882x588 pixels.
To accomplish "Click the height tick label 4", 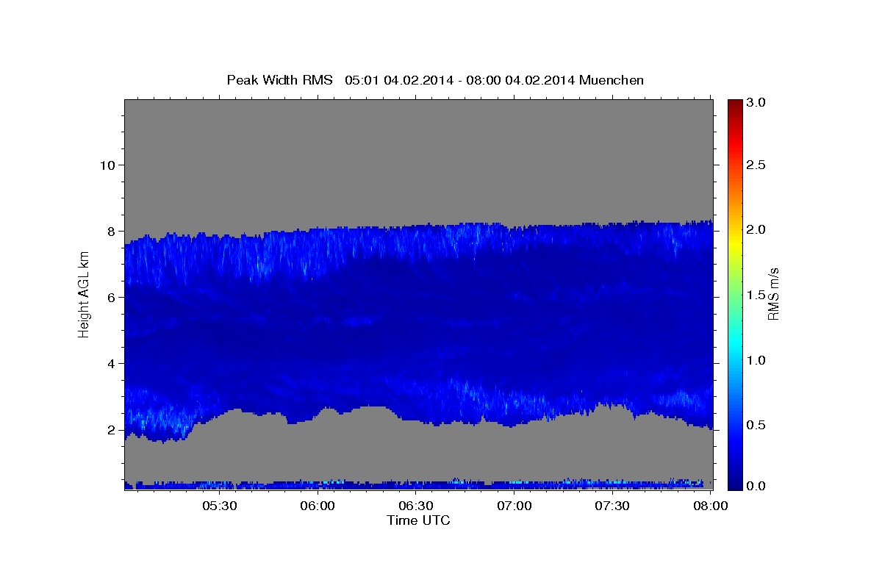I will point(110,363).
